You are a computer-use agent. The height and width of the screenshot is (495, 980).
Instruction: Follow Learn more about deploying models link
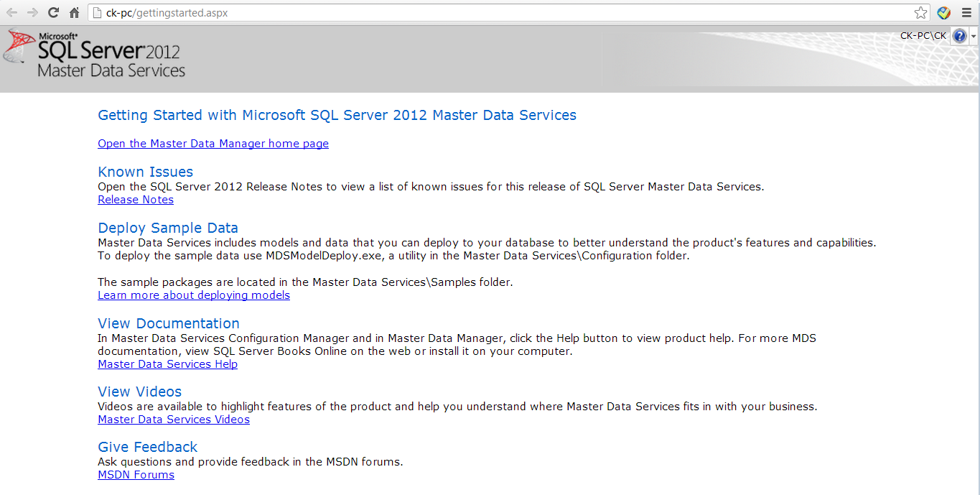click(194, 295)
